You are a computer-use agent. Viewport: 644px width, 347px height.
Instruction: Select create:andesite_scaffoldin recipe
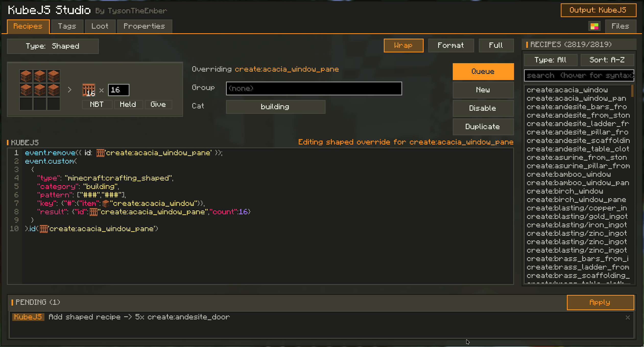(577, 141)
